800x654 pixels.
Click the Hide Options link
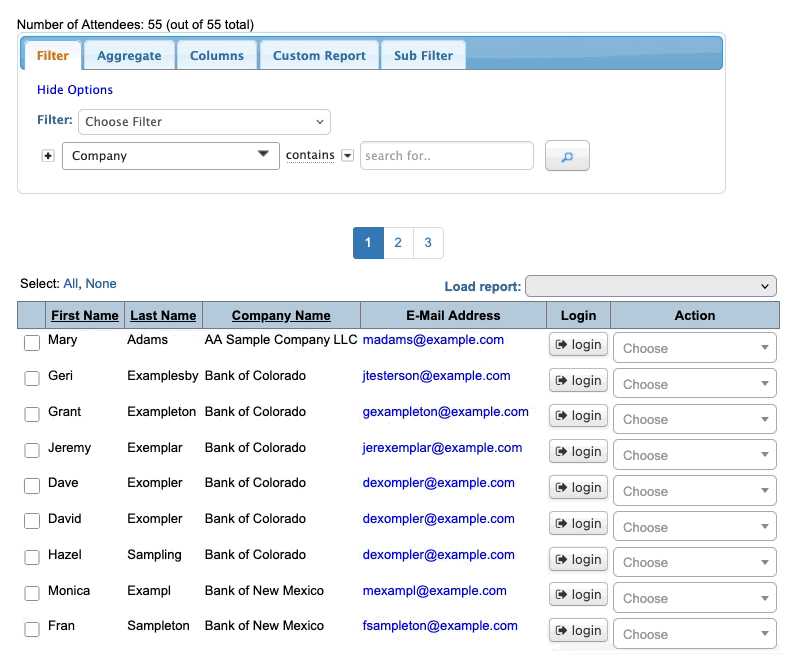coord(75,90)
